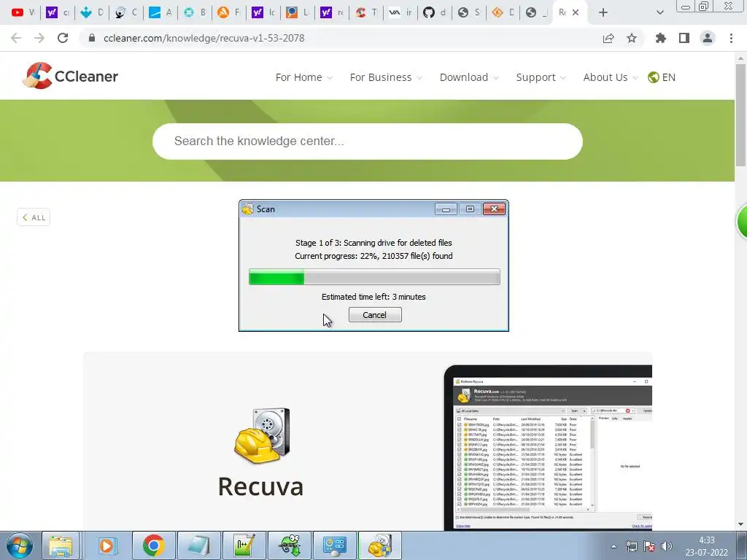Show hidden system tray icons
This screenshot has width=747, height=560.
click(614, 546)
